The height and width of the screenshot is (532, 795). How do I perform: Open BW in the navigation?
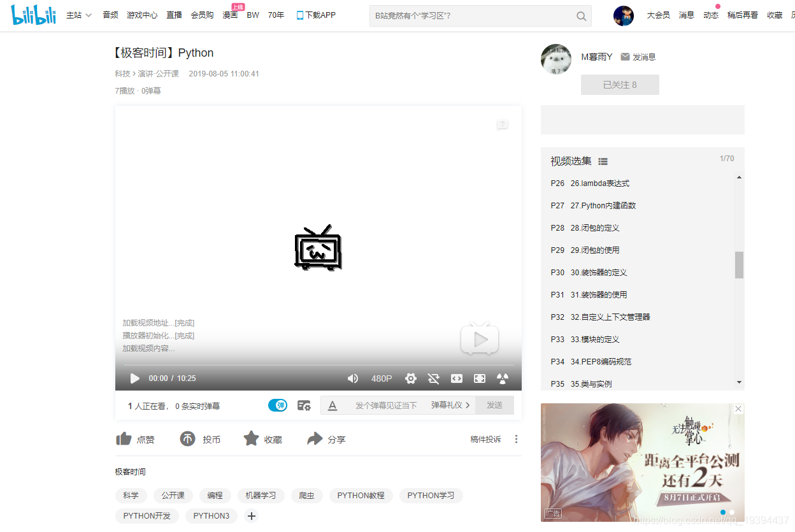253,15
